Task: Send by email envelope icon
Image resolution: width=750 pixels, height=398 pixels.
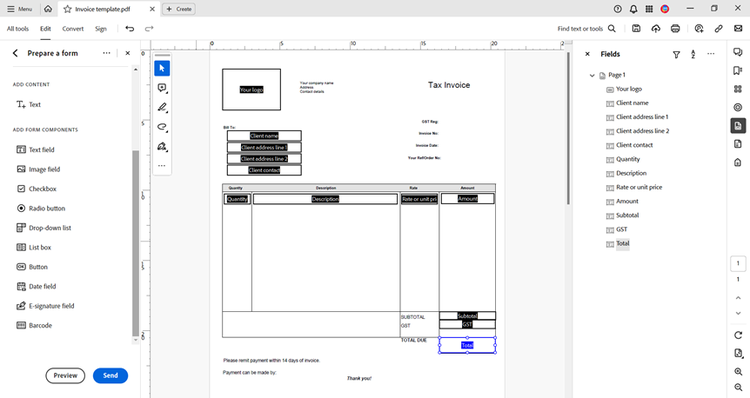Action: (738, 29)
